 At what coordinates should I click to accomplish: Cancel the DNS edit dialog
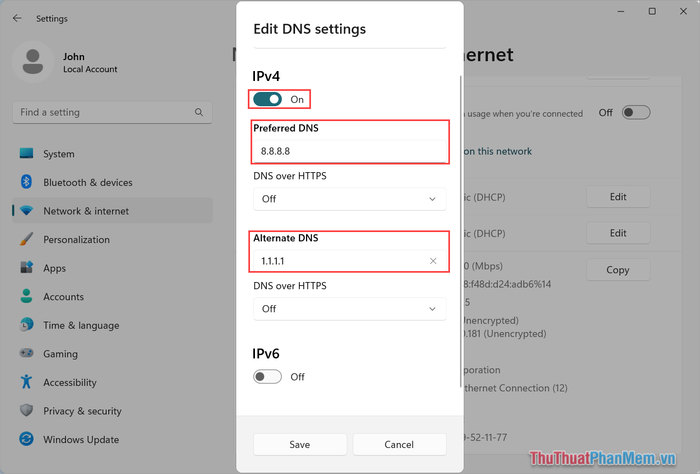point(399,445)
